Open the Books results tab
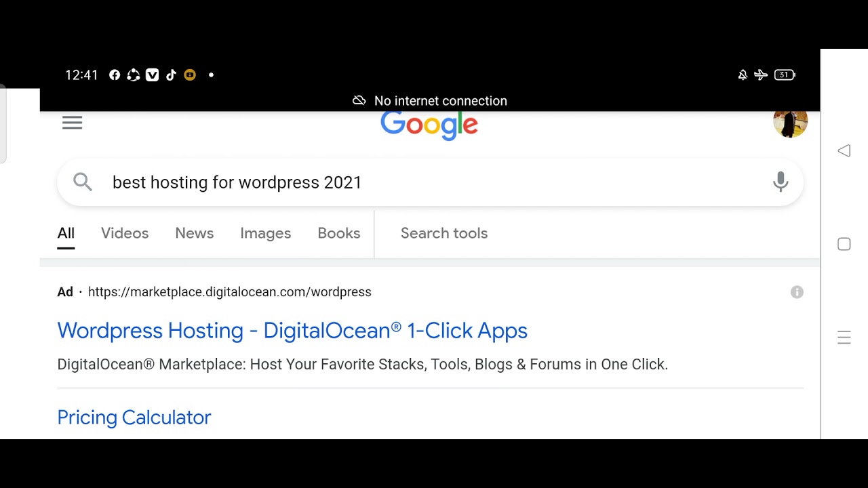 (x=338, y=233)
